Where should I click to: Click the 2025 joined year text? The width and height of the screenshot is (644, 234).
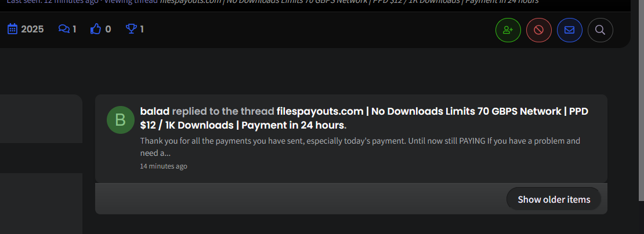click(x=32, y=29)
